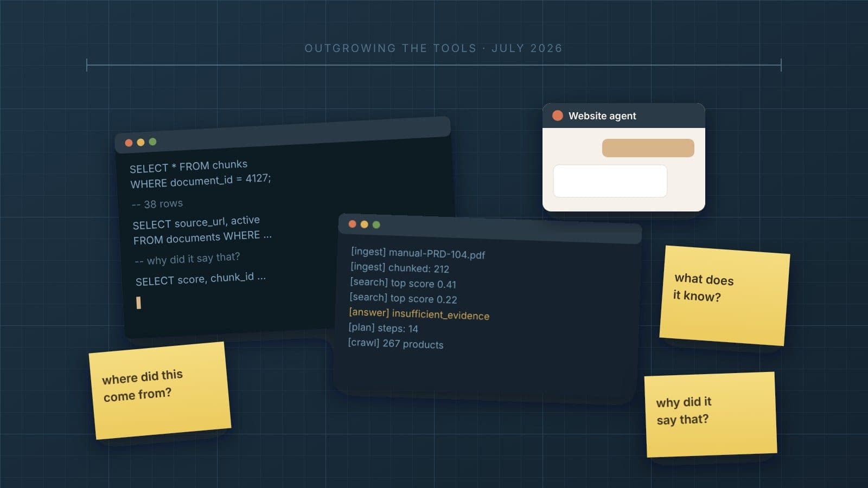Click the "[search] top score 0.41" line
The image size is (868, 488).
pyautogui.click(x=403, y=283)
